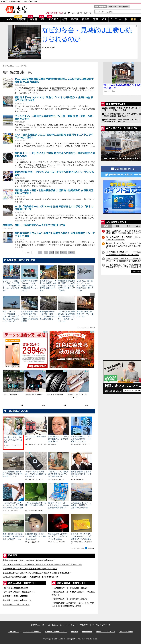Open the 乗りものニュース breadcrumb link
Screen dimensions: 141x644
click(10, 66)
